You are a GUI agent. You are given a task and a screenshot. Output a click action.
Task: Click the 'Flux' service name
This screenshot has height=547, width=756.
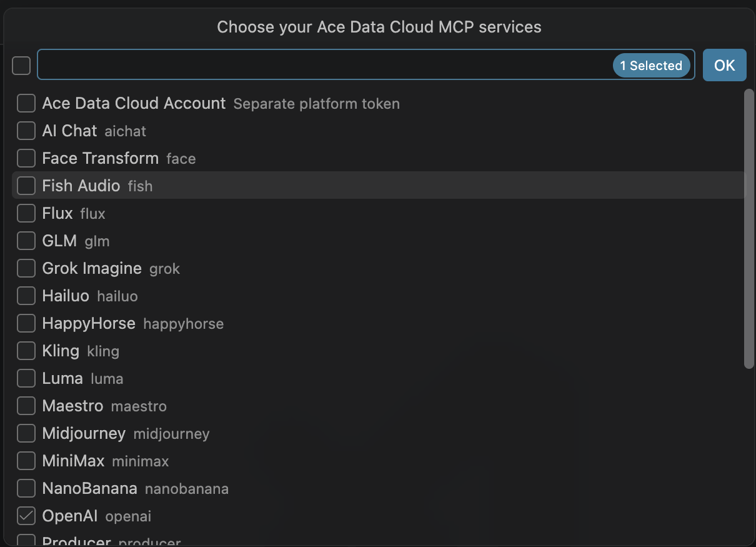tap(57, 213)
